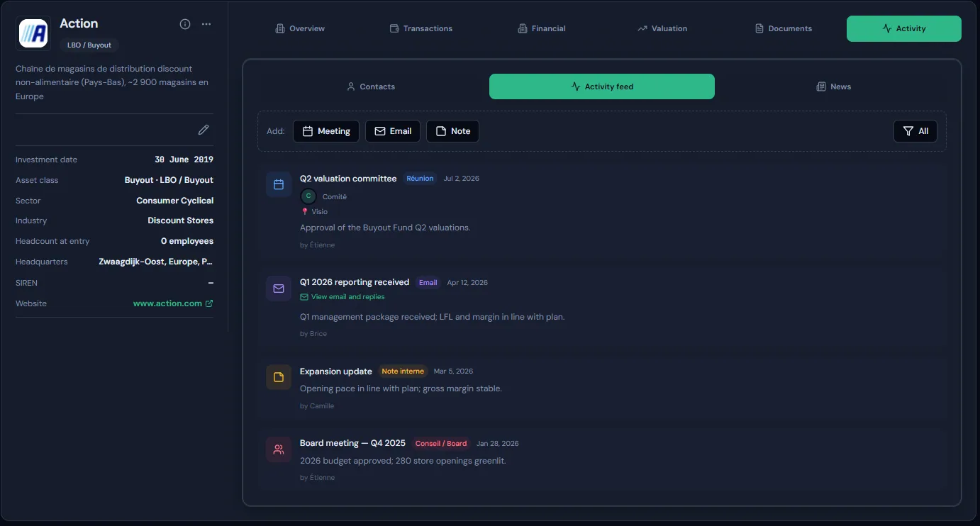Click the envelope icon of Q1 2026 reporting
The height and width of the screenshot is (526, 980).
(x=279, y=289)
